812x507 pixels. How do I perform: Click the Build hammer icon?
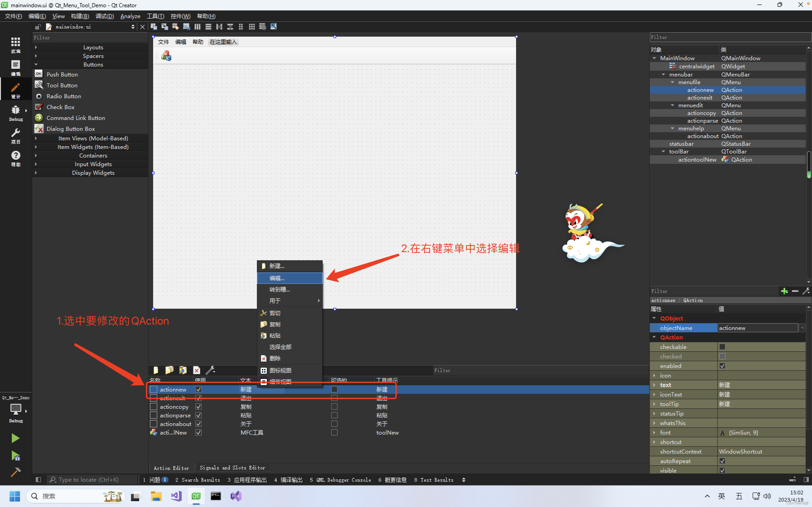(15, 472)
